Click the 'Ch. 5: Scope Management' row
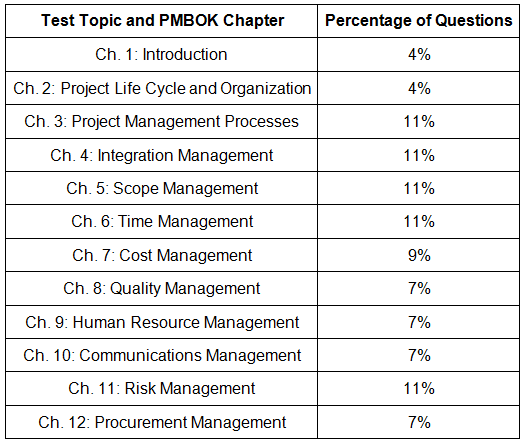The image size is (524, 443). coord(262,188)
